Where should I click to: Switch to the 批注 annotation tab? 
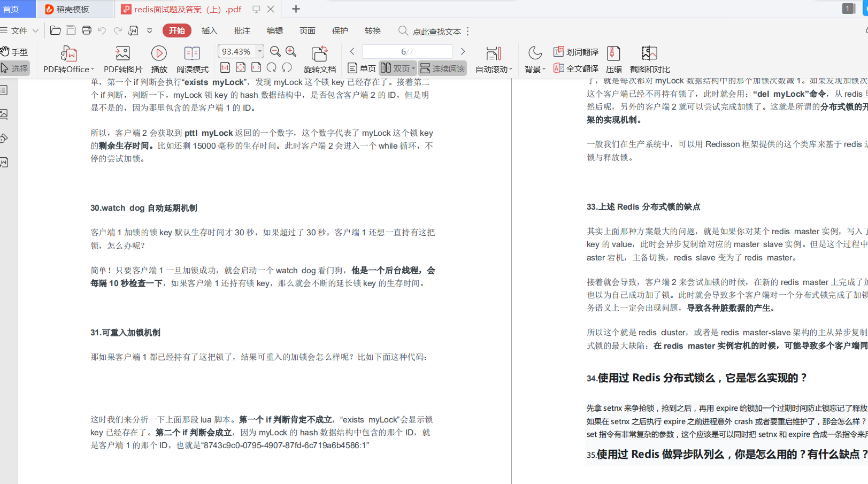tap(242, 31)
